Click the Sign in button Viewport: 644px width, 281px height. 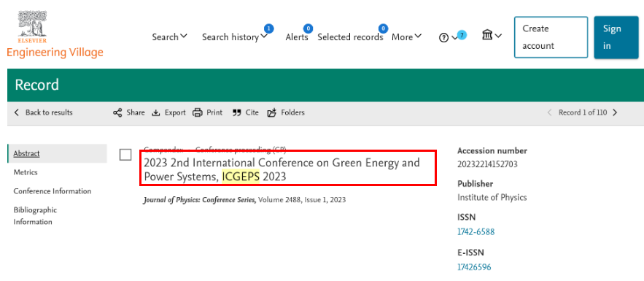(x=616, y=37)
